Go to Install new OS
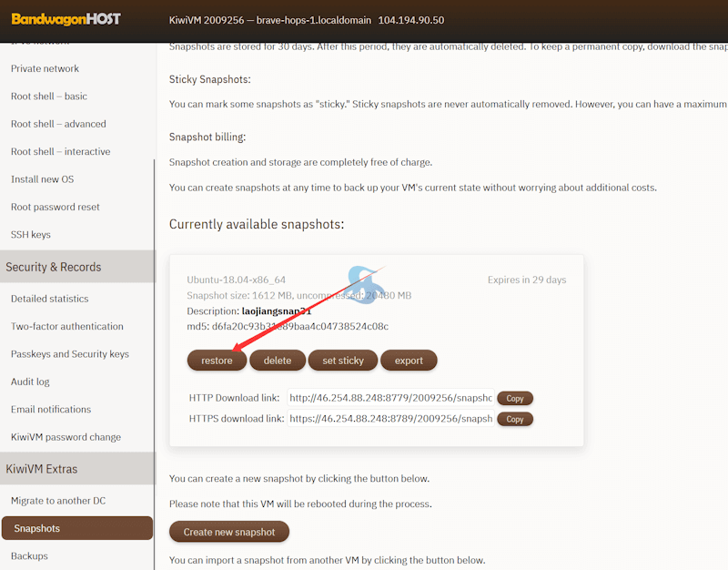 pyautogui.click(x=42, y=179)
